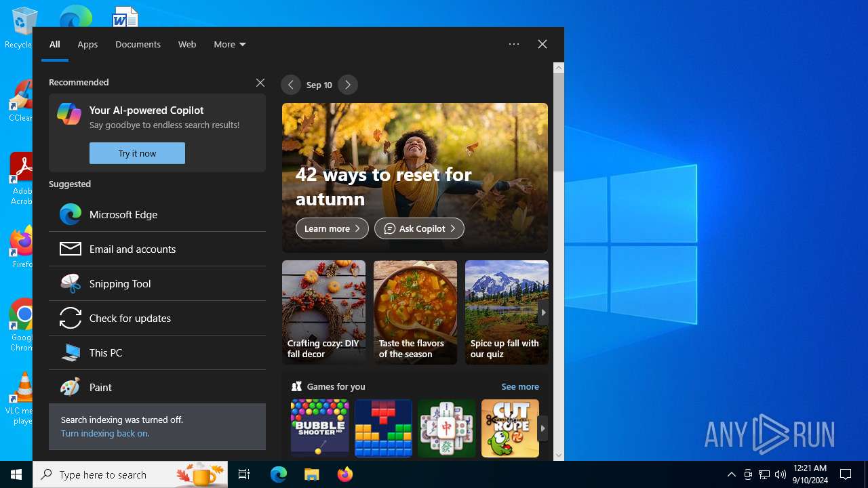Open Email and accounts settings
Viewport: 868px width, 488px height.
(x=157, y=249)
